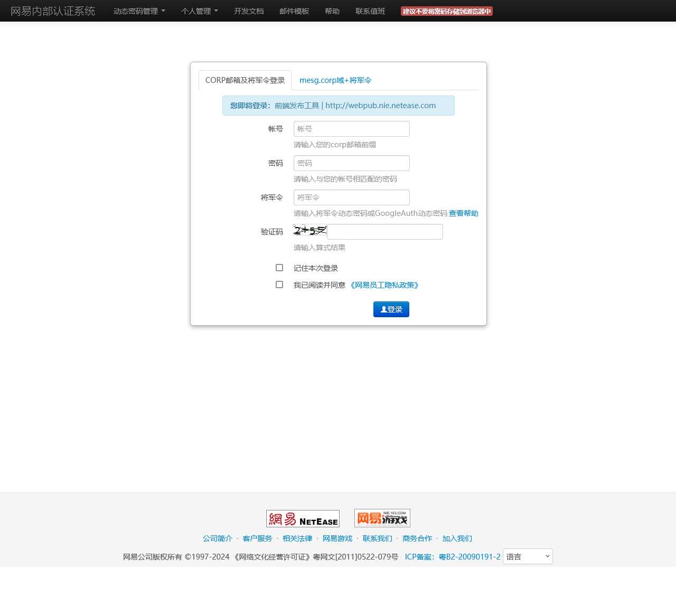Select 联系值班 in the top navigation

coord(370,11)
